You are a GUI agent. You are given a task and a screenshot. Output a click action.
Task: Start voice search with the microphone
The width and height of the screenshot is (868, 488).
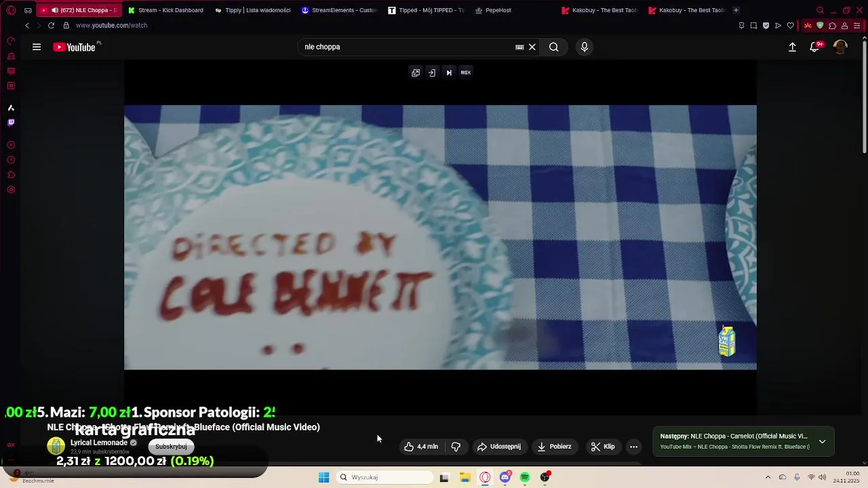[x=585, y=47]
